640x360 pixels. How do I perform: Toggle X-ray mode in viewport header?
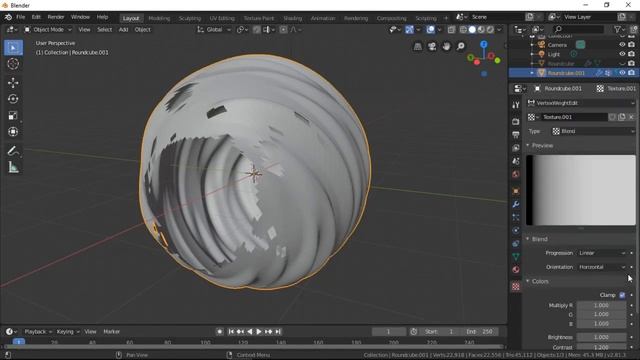pos(451,29)
